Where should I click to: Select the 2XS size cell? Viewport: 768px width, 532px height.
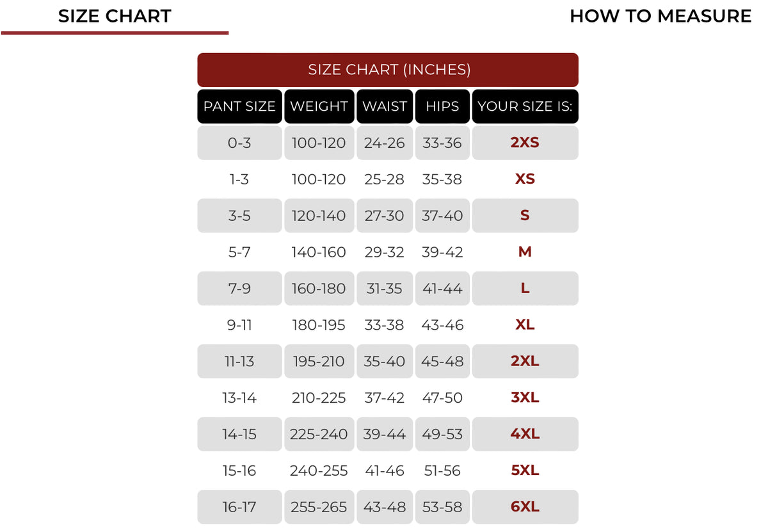(x=525, y=143)
